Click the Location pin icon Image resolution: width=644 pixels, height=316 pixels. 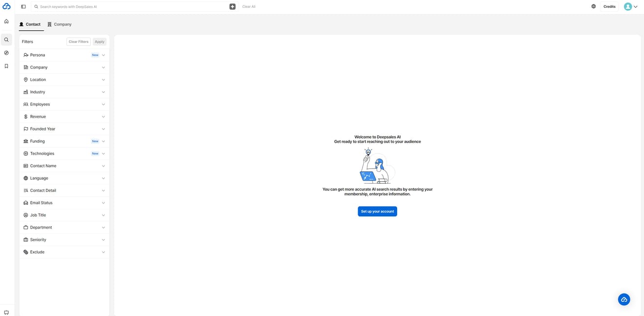[26, 80]
